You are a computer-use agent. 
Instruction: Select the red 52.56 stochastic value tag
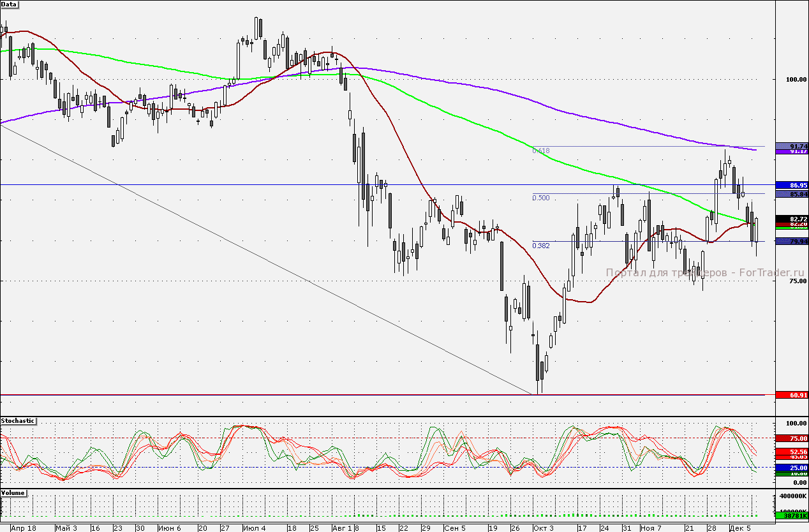791,452
